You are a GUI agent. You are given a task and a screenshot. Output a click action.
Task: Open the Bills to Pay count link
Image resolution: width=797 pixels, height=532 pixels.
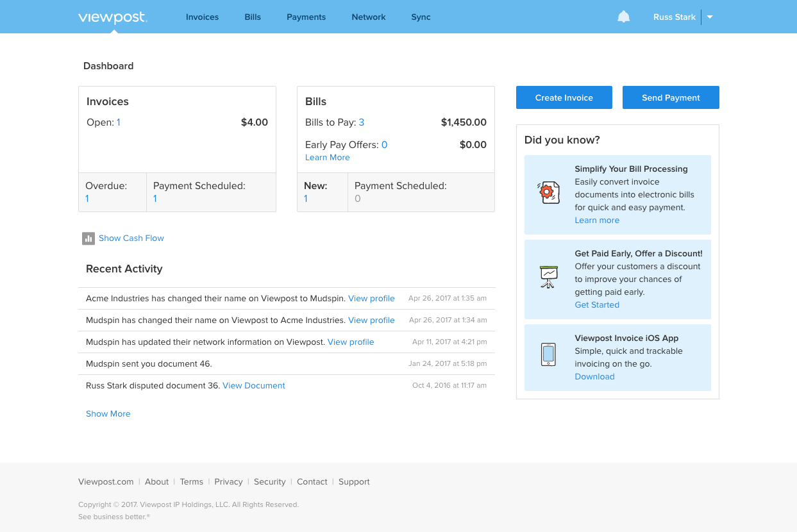[362, 122]
